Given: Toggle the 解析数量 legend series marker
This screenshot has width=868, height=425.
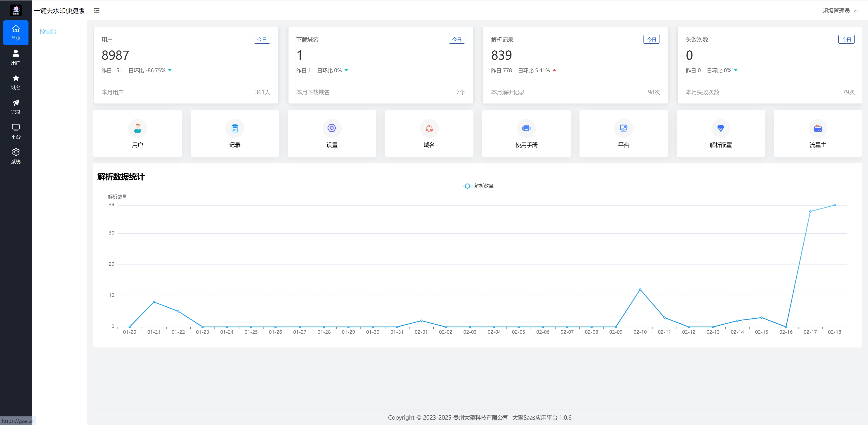Looking at the screenshot, I should [x=467, y=186].
